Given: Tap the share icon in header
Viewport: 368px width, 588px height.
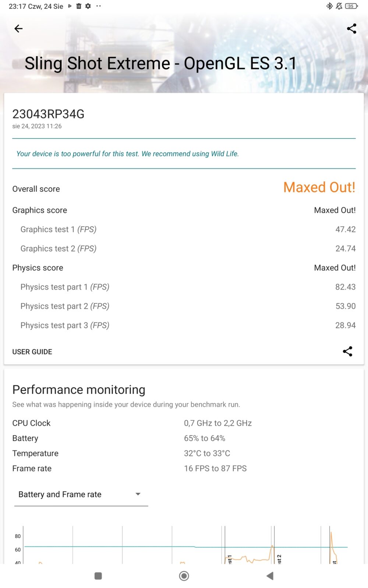Looking at the screenshot, I should (x=351, y=29).
